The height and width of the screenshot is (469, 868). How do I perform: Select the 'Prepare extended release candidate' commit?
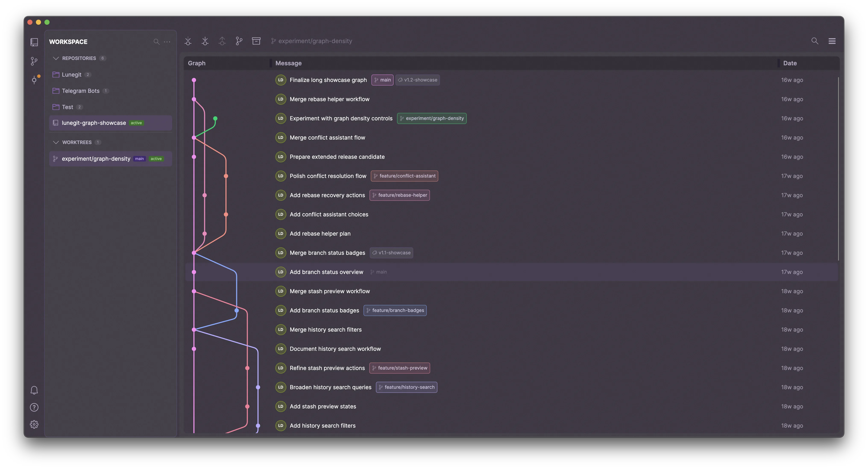[x=512, y=157]
